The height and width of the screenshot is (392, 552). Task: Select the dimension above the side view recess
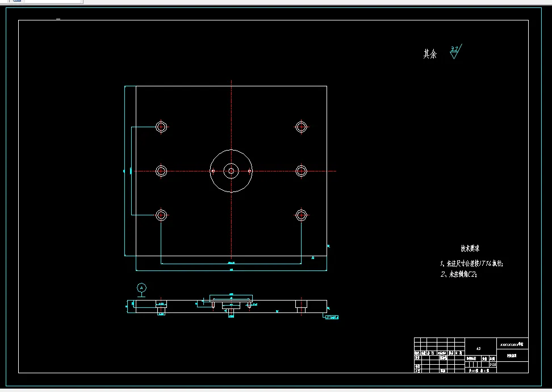[231, 294]
